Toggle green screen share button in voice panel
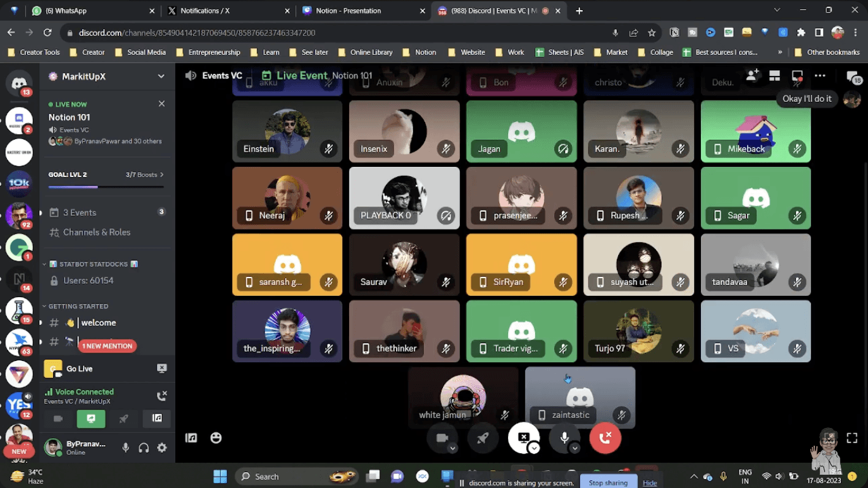Screen dimensions: 868x488 pos(91,418)
